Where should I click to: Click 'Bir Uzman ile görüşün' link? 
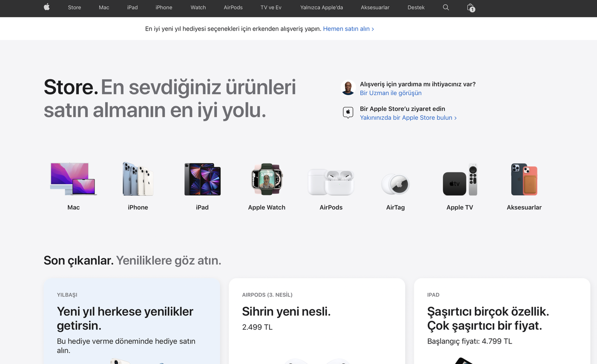tap(391, 93)
